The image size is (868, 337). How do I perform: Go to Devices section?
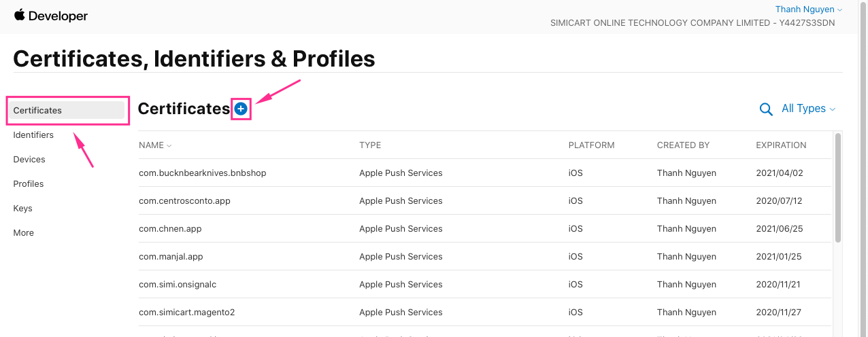[29, 159]
